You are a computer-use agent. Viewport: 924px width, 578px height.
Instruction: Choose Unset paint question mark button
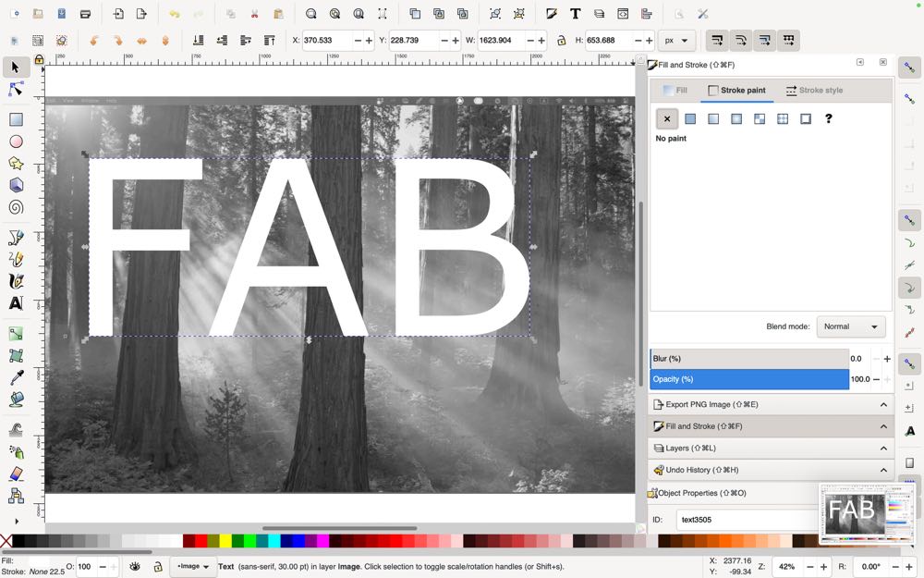point(829,118)
